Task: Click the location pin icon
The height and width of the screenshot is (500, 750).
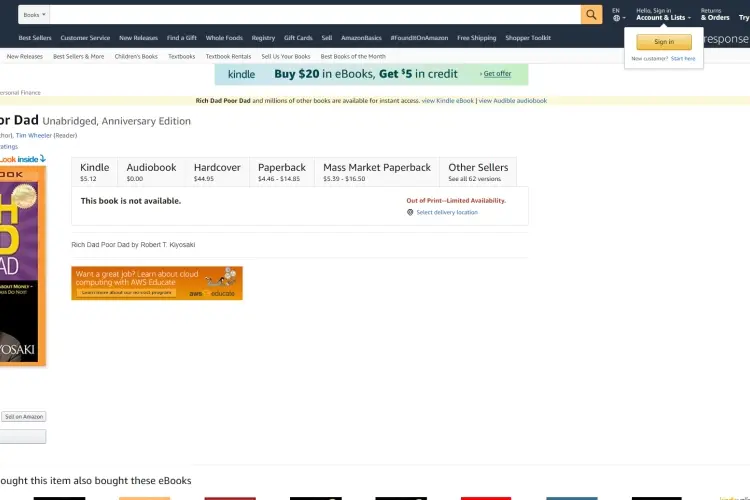Action: pos(410,212)
